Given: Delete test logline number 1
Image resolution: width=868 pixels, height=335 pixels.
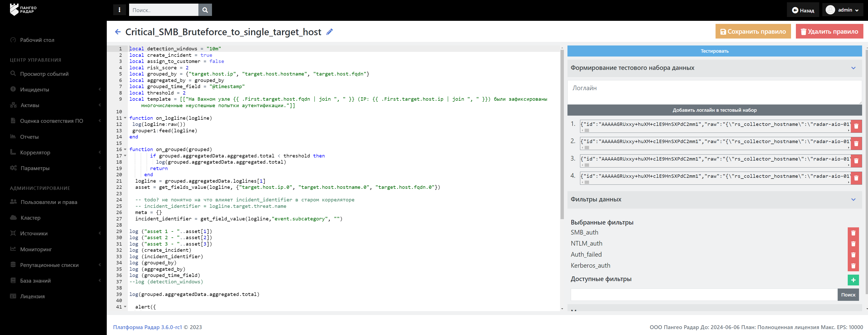Looking at the screenshot, I should tap(856, 126).
